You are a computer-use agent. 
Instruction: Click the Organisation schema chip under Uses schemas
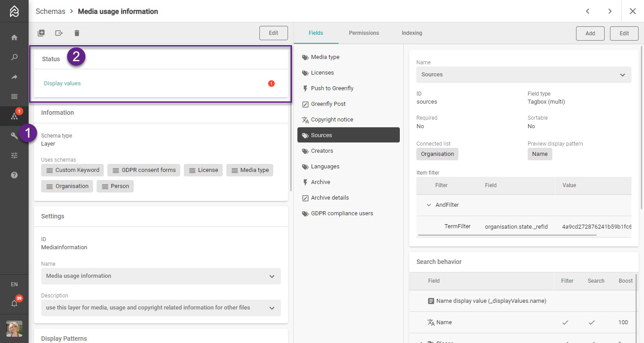pos(67,186)
